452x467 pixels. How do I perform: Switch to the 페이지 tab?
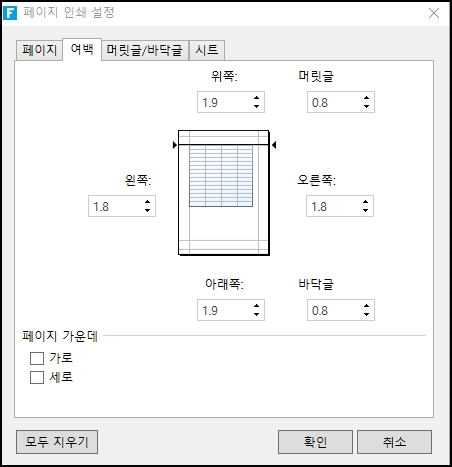click(39, 50)
